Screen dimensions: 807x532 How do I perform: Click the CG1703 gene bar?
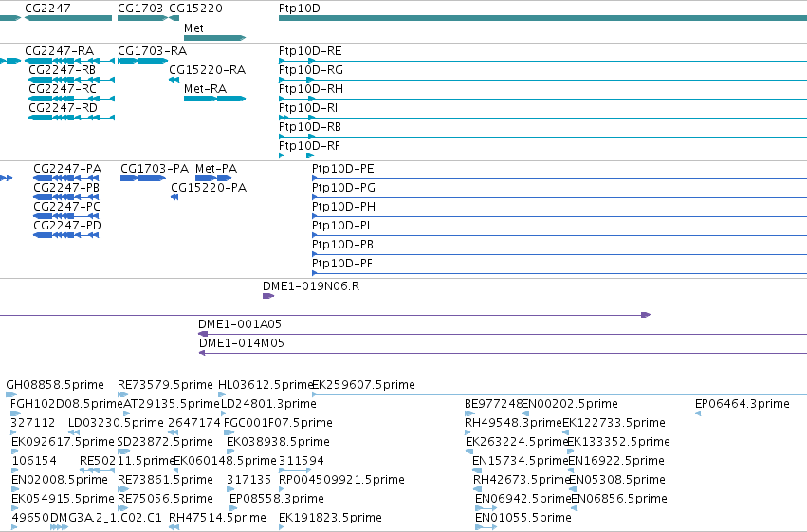click(x=142, y=18)
